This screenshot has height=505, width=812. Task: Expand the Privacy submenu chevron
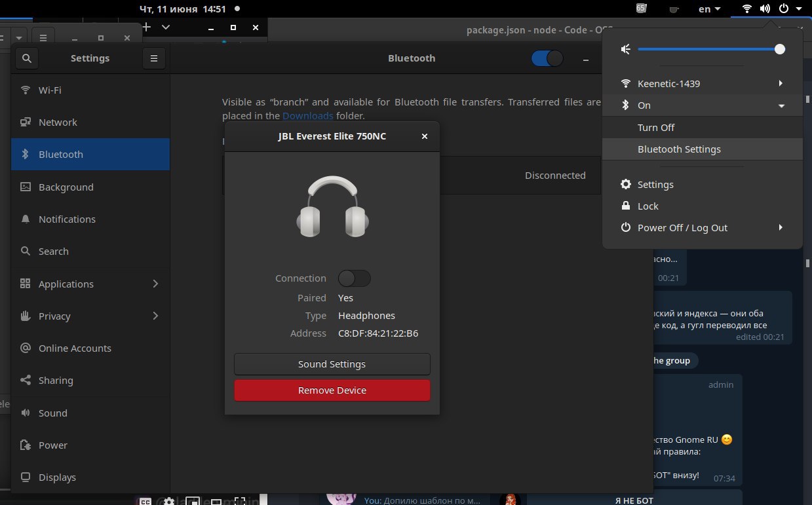point(155,316)
